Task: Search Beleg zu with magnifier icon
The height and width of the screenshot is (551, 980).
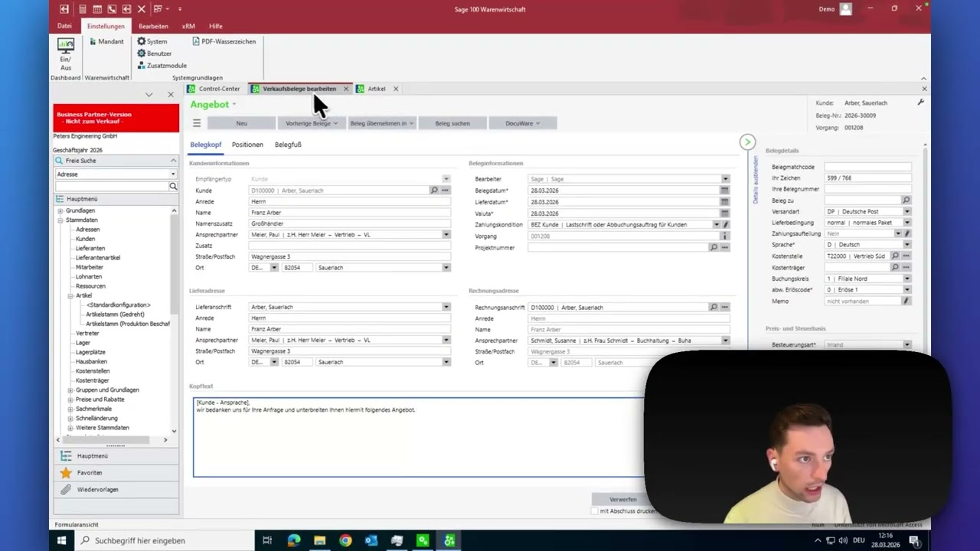Action: (906, 200)
